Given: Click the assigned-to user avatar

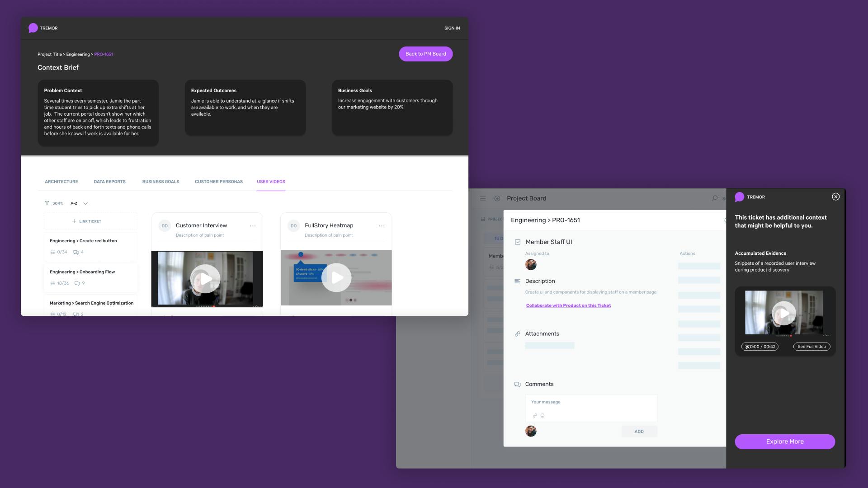Looking at the screenshot, I should pyautogui.click(x=531, y=265).
